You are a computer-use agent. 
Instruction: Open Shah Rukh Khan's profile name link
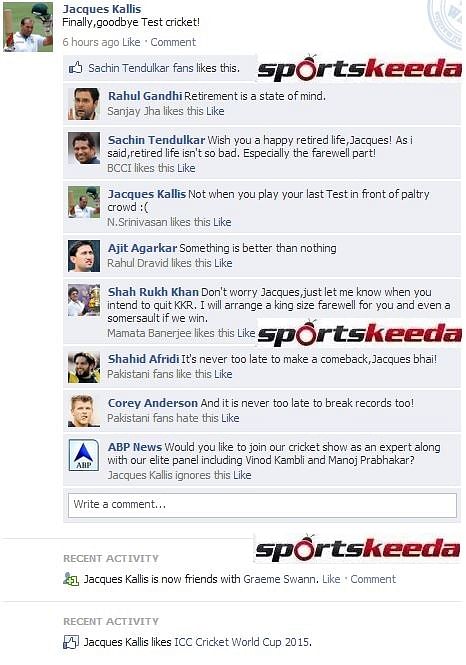[x=153, y=292]
